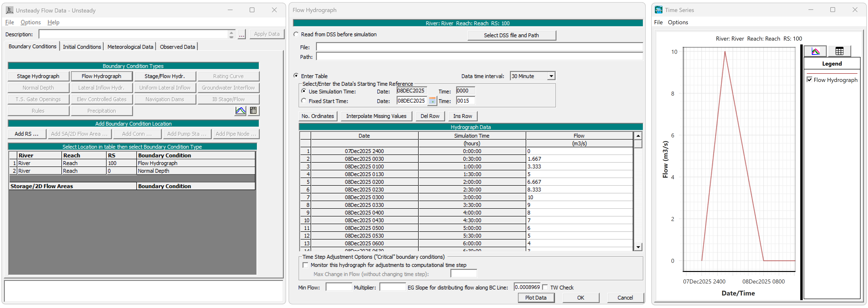The height and width of the screenshot is (308, 868).
Task: Switch to the Observed Data tab
Action: pyautogui.click(x=177, y=47)
